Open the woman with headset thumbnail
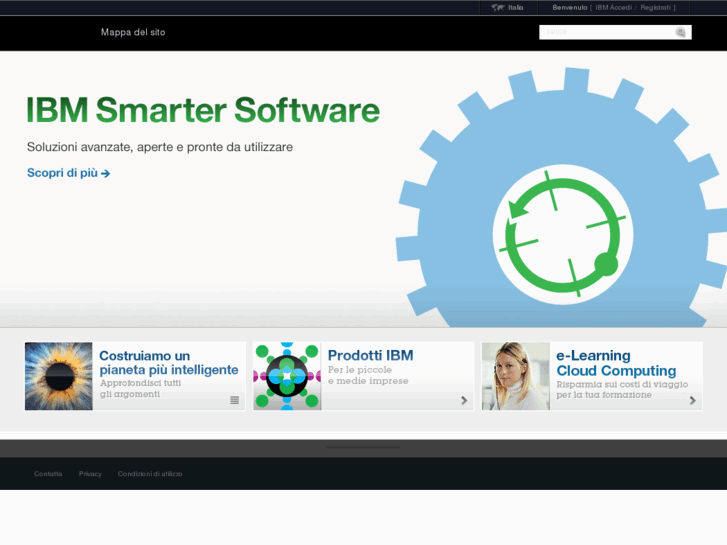The image size is (727, 545). tap(516, 376)
